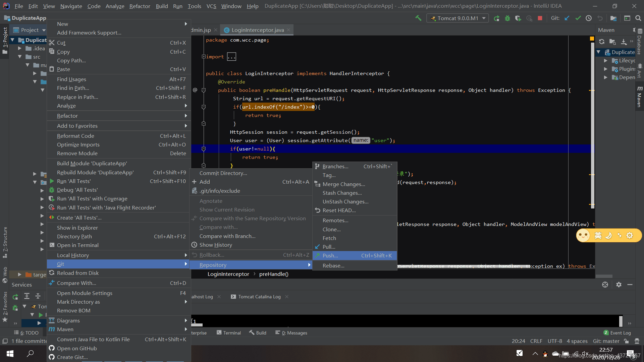Run with Coverage shield icon
This screenshot has width=644, height=362.
click(x=518, y=18)
